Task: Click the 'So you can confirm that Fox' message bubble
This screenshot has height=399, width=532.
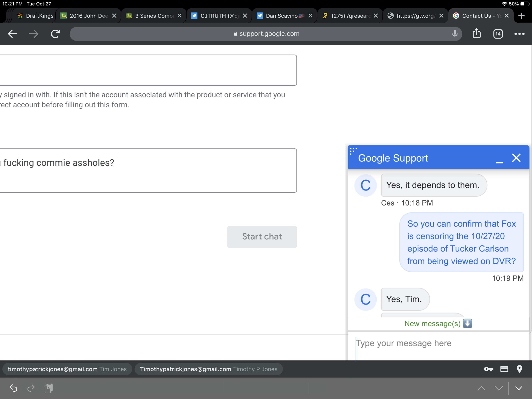Action: (x=462, y=242)
